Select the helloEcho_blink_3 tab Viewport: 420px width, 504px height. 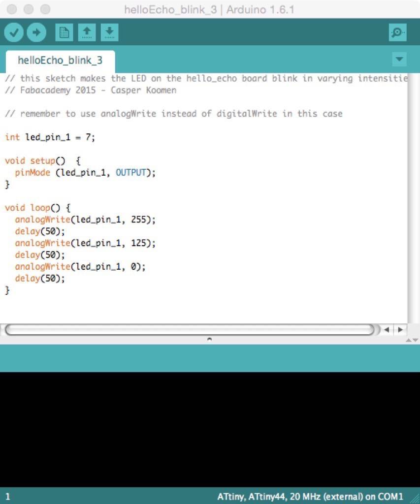tap(60, 61)
